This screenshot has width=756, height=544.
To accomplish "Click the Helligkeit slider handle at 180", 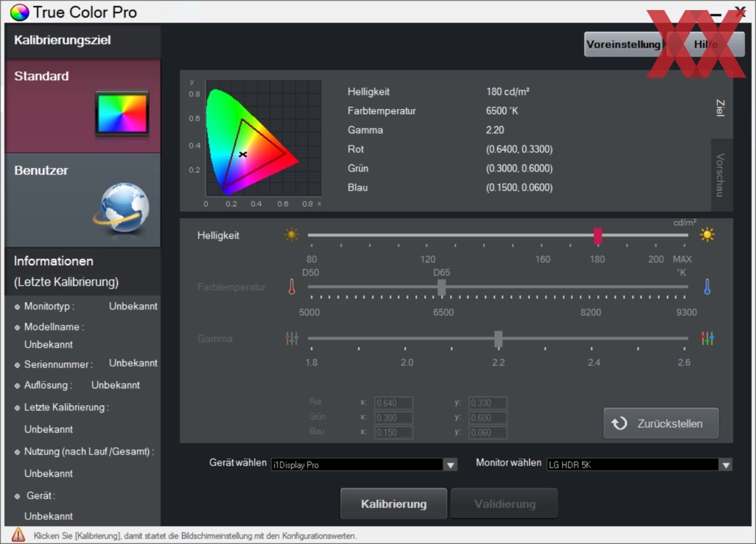I will point(598,235).
